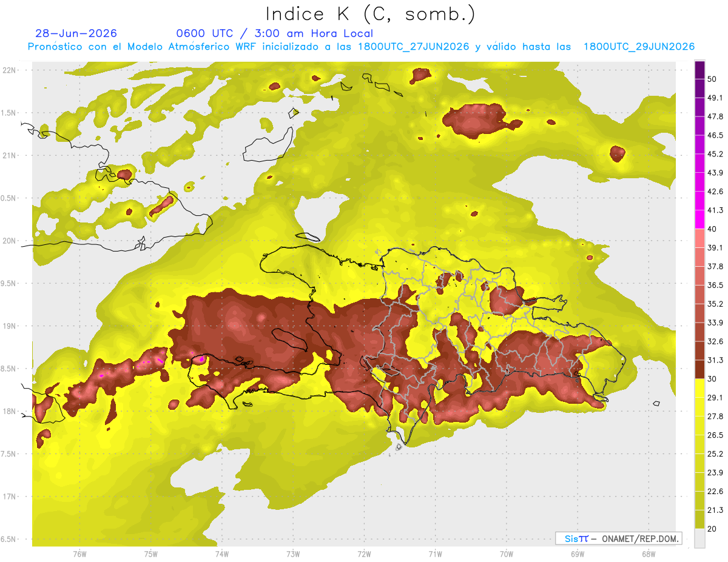
Task: Click the '70W' longitude label
Action: coord(507,554)
